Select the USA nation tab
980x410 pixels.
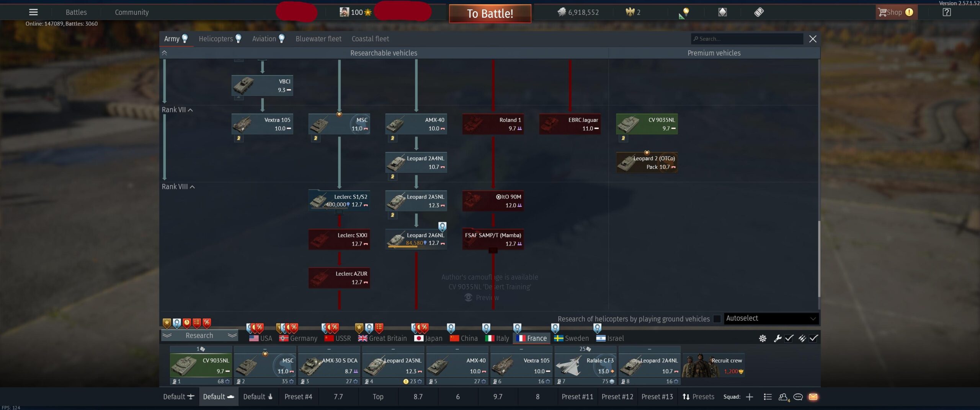click(x=261, y=338)
